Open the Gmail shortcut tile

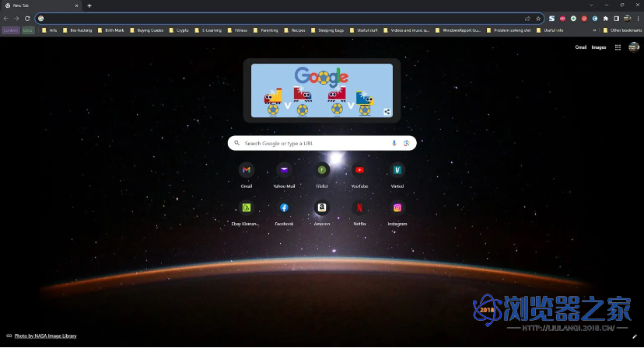click(247, 176)
